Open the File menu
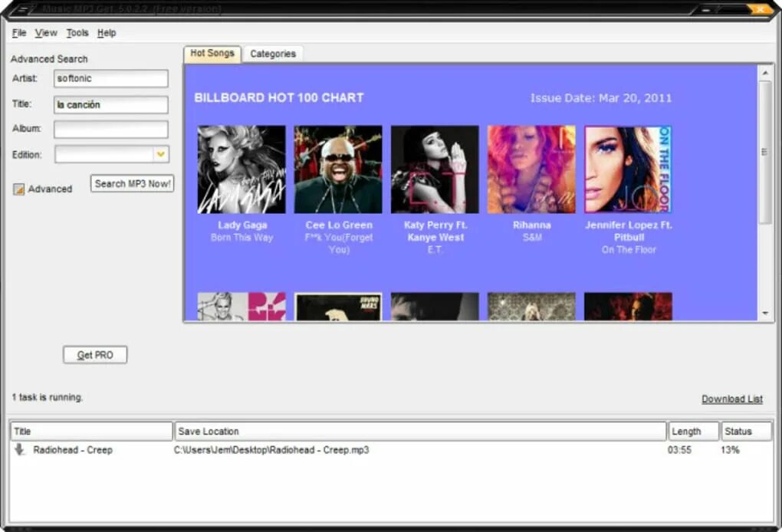The height and width of the screenshot is (532, 782). point(19,33)
